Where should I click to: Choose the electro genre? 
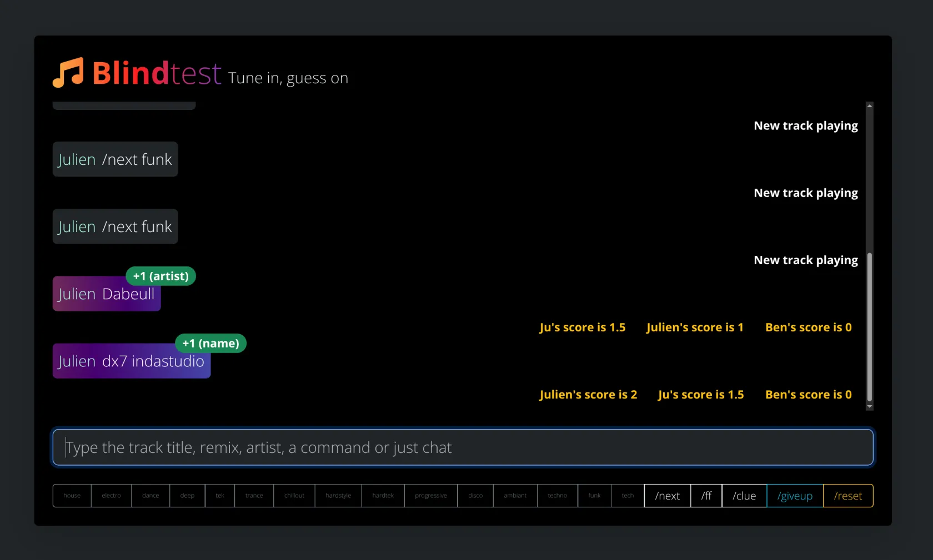(111, 496)
